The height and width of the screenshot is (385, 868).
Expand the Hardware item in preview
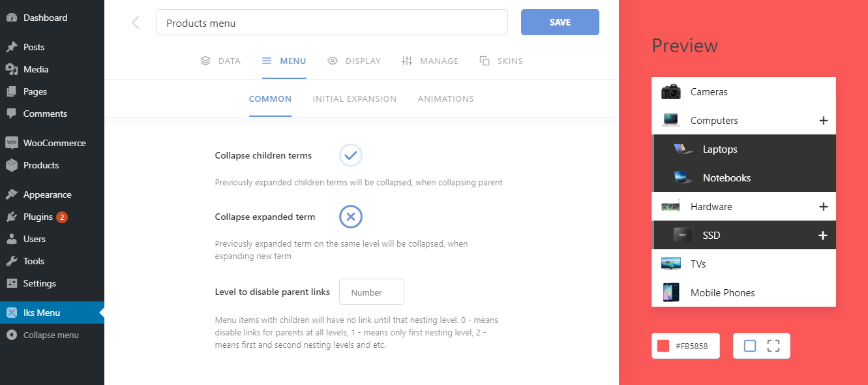click(823, 207)
